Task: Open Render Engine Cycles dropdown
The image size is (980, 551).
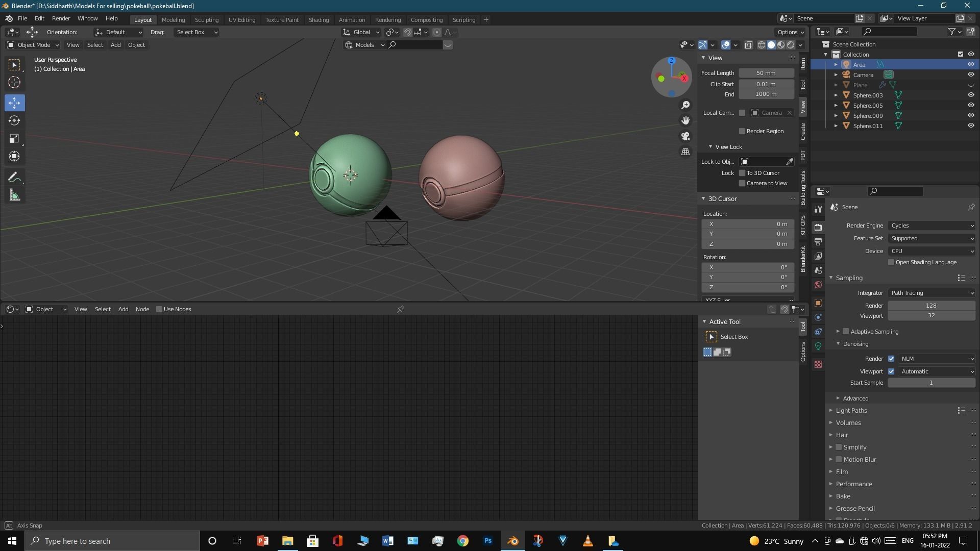Action: [932, 226]
